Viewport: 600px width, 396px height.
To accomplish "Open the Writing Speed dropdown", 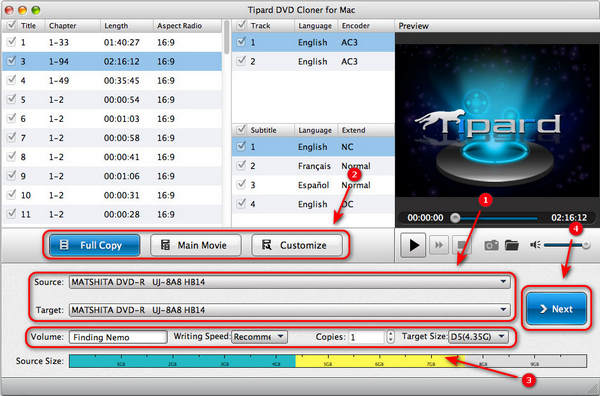I will coord(259,337).
